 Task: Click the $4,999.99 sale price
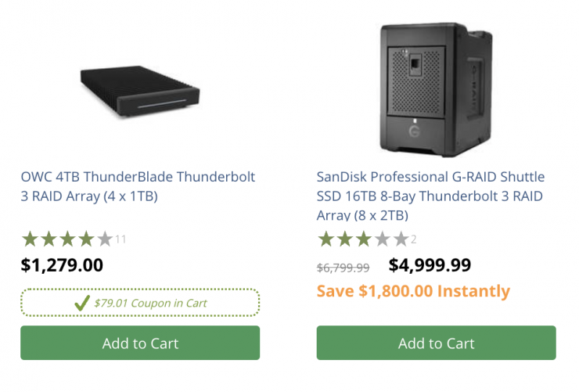point(430,265)
